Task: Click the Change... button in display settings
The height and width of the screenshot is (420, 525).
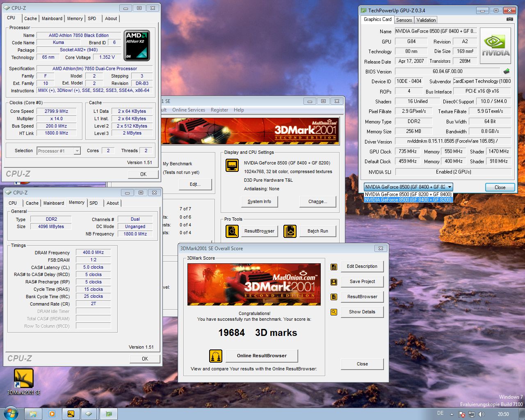Action: [318, 202]
